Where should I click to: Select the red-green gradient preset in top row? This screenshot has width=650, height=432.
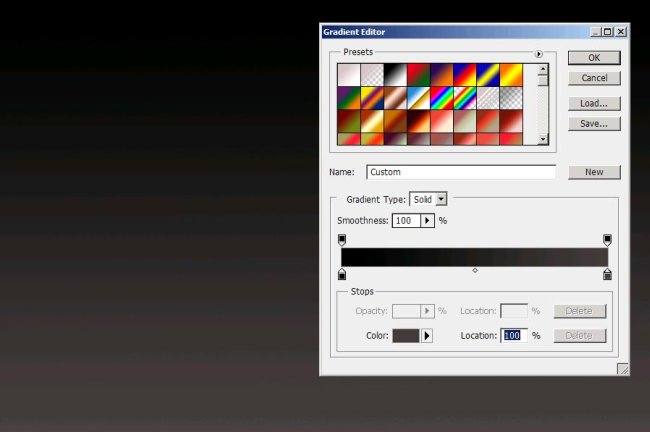point(418,75)
